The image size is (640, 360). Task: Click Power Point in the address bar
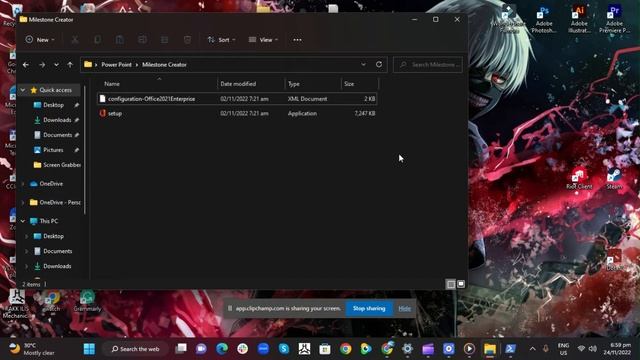tap(116, 64)
